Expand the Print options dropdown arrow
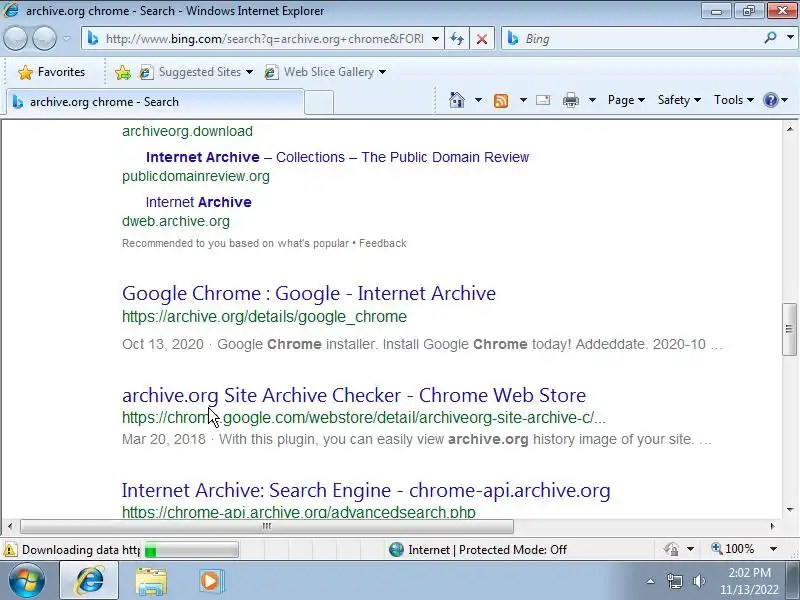Screen dimensions: 800x600 click(592, 100)
